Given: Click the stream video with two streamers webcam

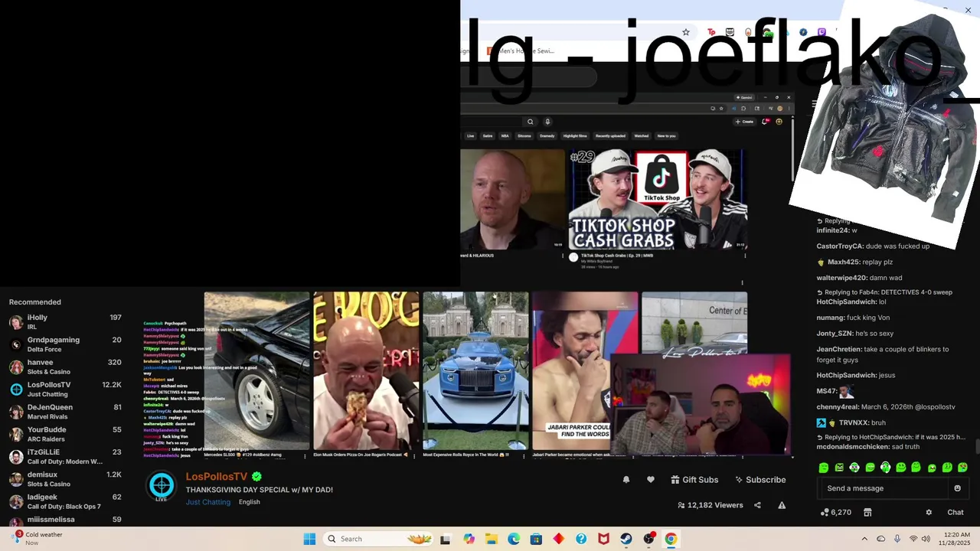Looking at the screenshot, I should coord(700,406).
